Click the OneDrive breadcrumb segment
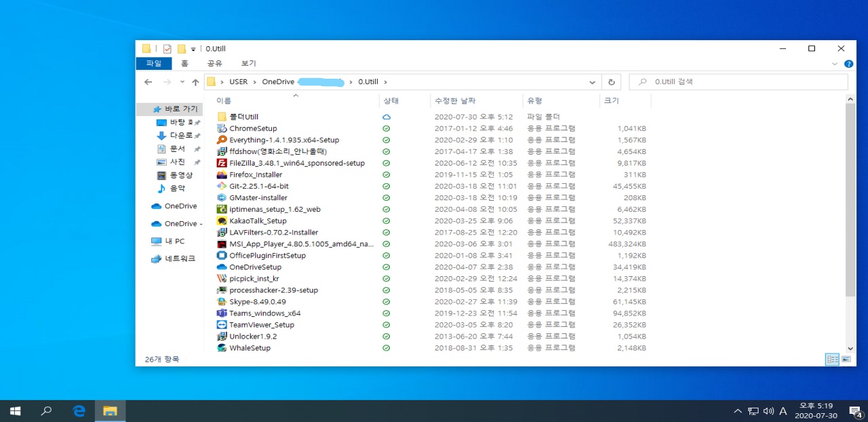This screenshot has width=868, height=422. pyautogui.click(x=278, y=82)
